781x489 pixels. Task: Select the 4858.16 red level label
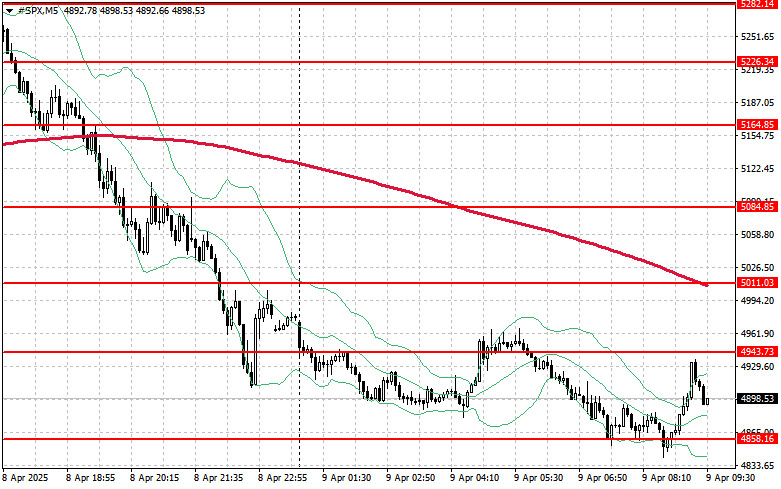(758, 439)
